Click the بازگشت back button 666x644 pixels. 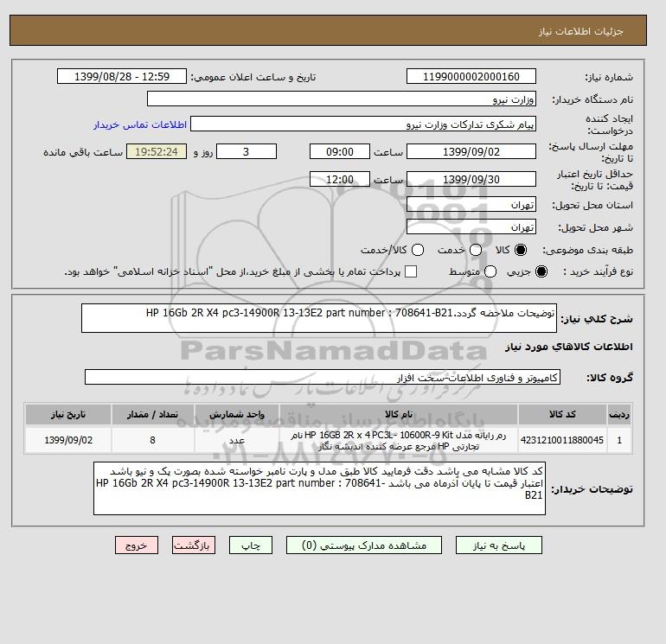(194, 545)
